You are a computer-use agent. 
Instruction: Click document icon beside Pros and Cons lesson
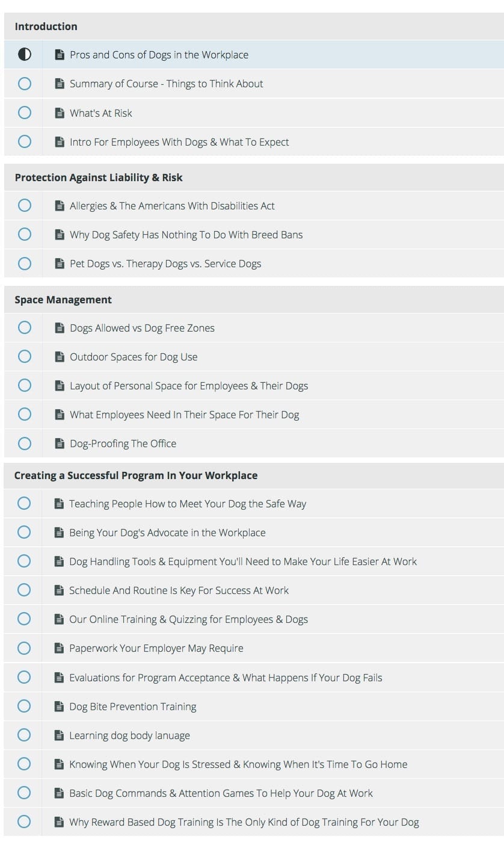pyautogui.click(x=60, y=54)
